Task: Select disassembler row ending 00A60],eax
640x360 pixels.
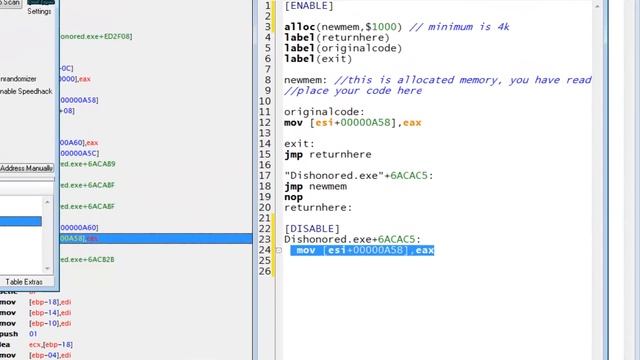Action: (79, 142)
